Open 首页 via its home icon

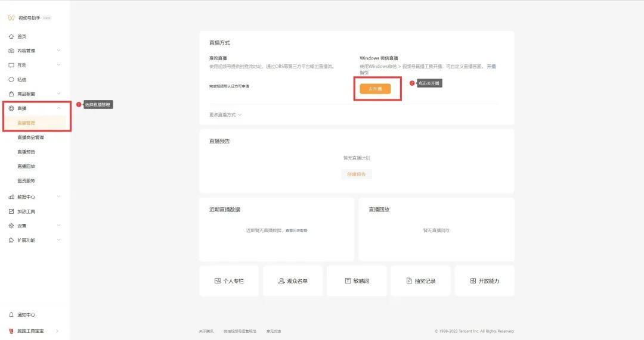click(11, 36)
